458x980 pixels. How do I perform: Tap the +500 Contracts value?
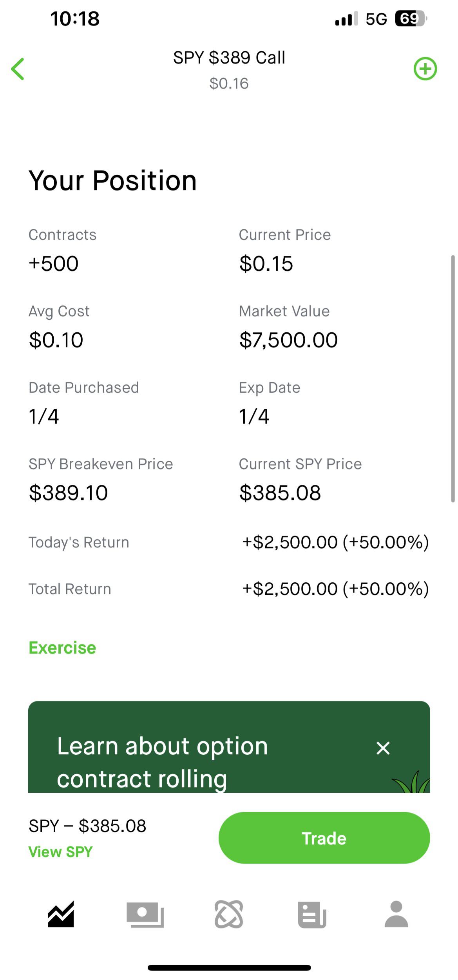click(54, 263)
